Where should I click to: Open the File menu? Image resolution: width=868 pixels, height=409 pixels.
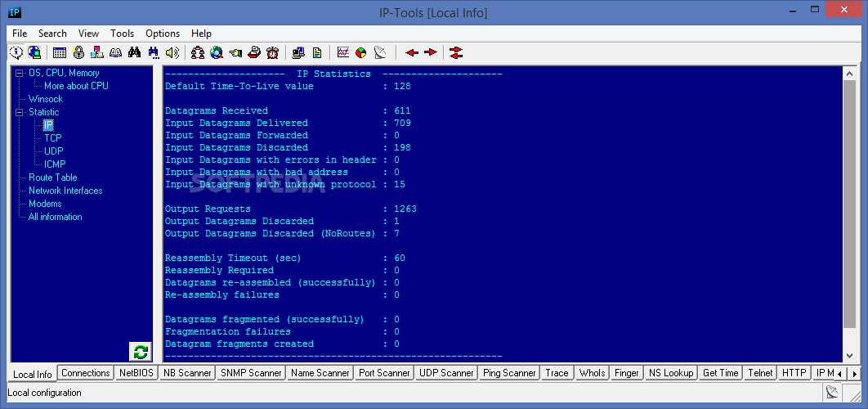[20, 34]
